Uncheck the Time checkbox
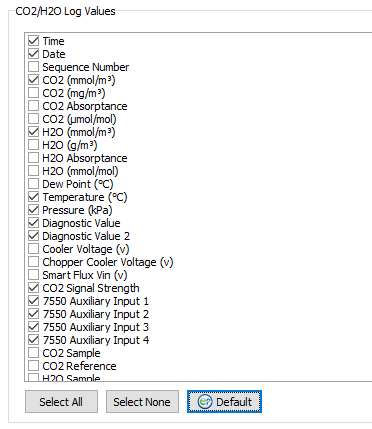Image resolution: width=372 pixels, height=429 pixels. click(x=33, y=41)
